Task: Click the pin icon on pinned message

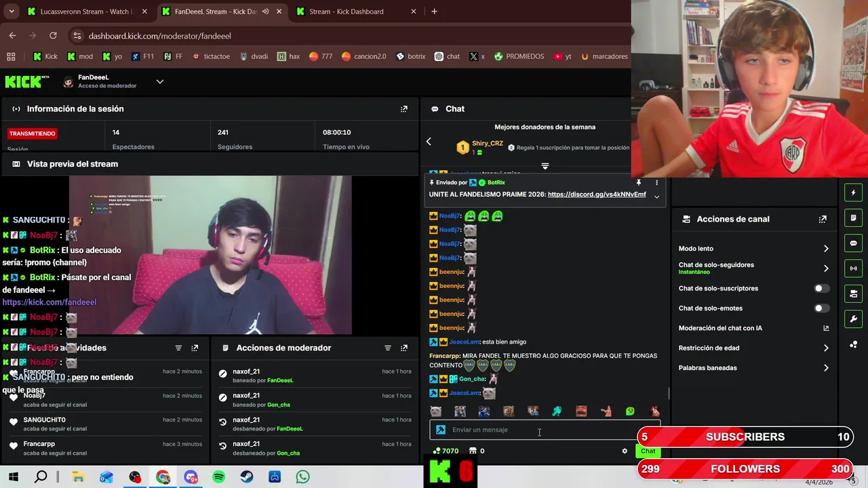Action: (x=638, y=182)
